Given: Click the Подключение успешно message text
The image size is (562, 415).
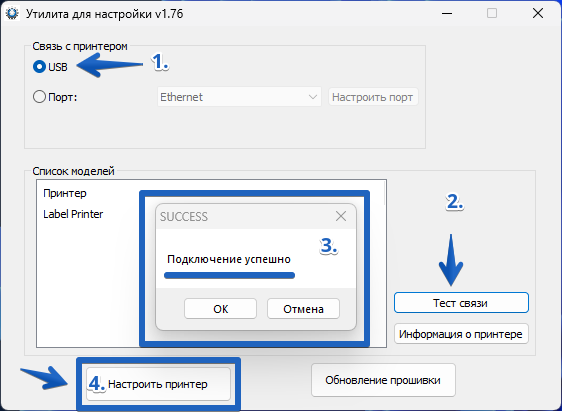Looking at the screenshot, I should pyautogui.click(x=229, y=259).
